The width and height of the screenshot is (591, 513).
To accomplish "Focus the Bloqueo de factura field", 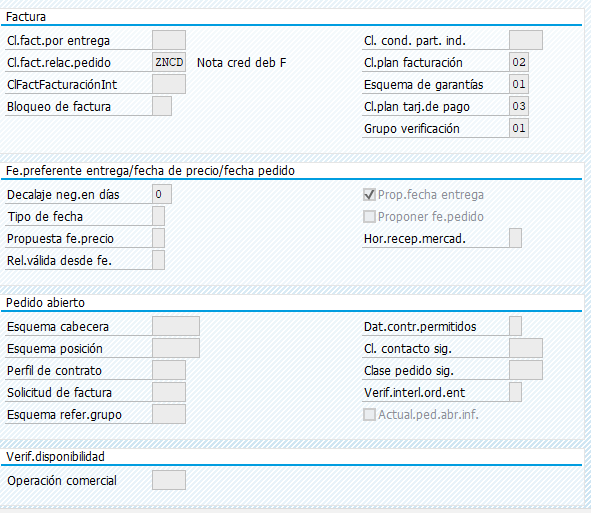I will coord(162,106).
